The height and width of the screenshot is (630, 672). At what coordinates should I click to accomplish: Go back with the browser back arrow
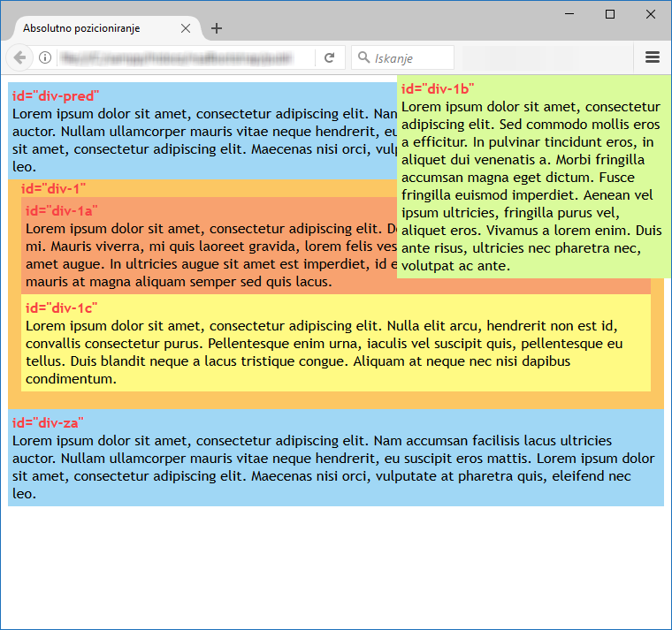(19, 57)
